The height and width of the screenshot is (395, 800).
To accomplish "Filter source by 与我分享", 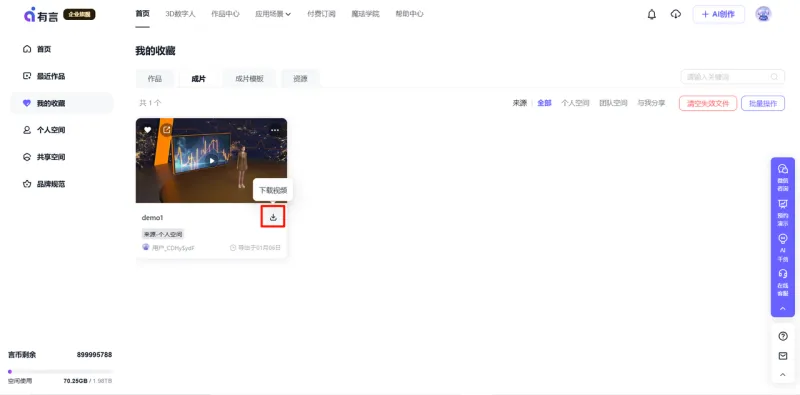I will [651, 103].
